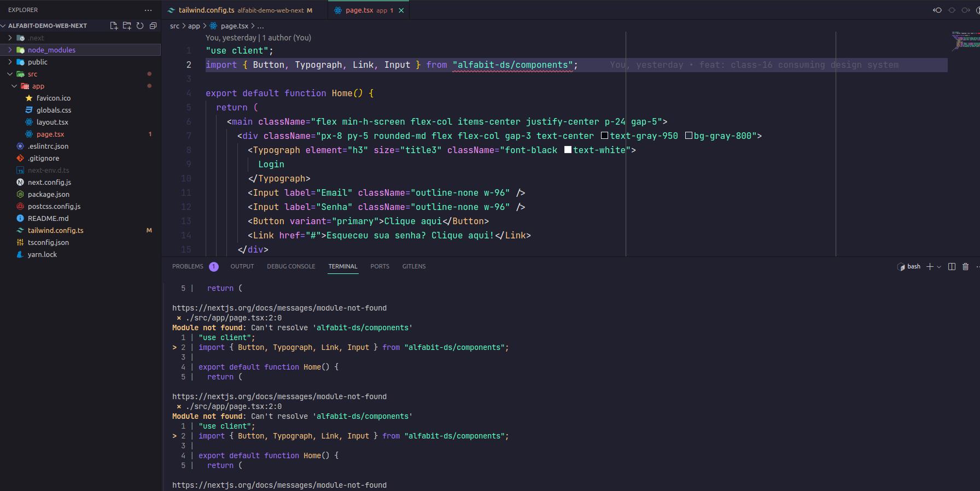Refresh the Explorer file tree

(x=140, y=26)
